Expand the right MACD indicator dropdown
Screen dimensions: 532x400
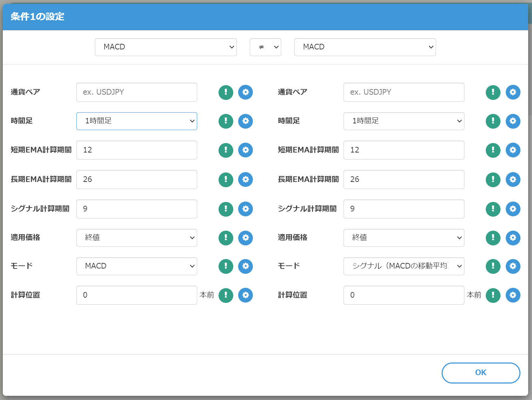[x=365, y=47]
